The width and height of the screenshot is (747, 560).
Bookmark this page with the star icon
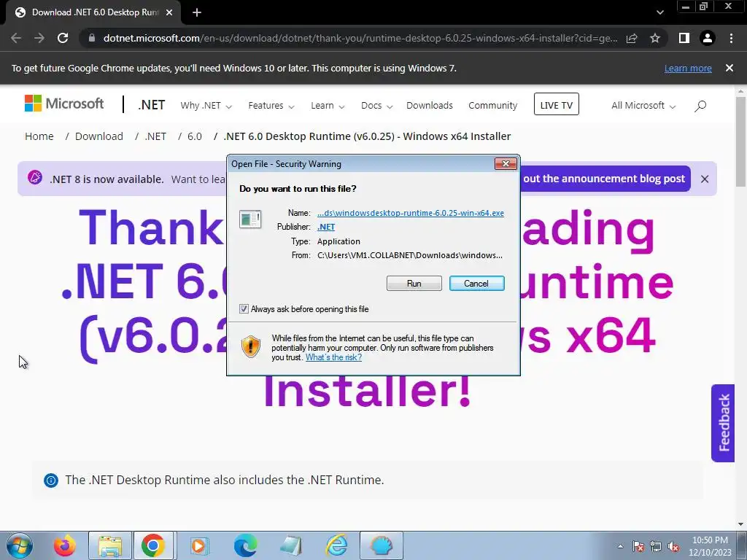(655, 38)
